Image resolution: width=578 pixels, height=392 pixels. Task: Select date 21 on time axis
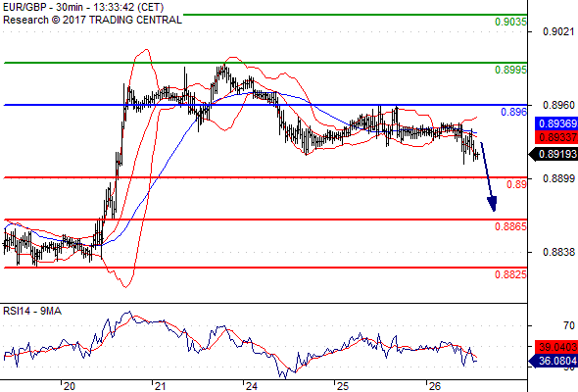click(160, 386)
